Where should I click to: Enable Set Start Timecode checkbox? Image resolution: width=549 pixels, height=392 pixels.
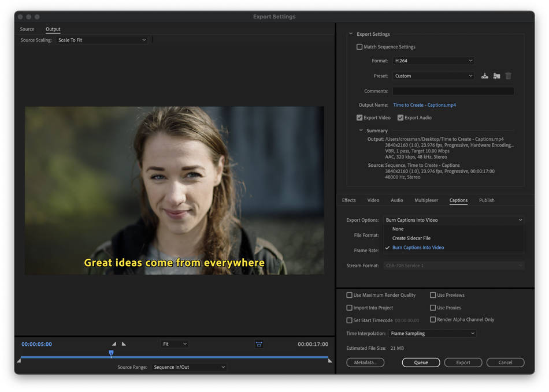(349, 320)
